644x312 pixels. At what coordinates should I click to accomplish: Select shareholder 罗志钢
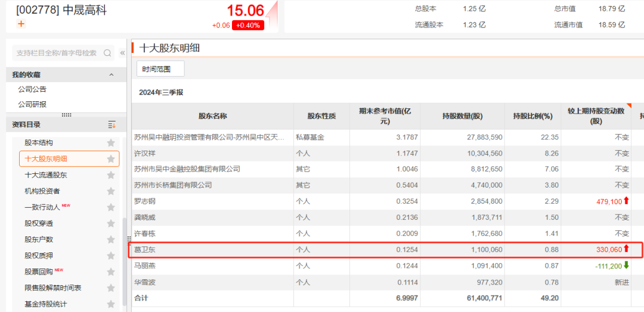[144, 201]
